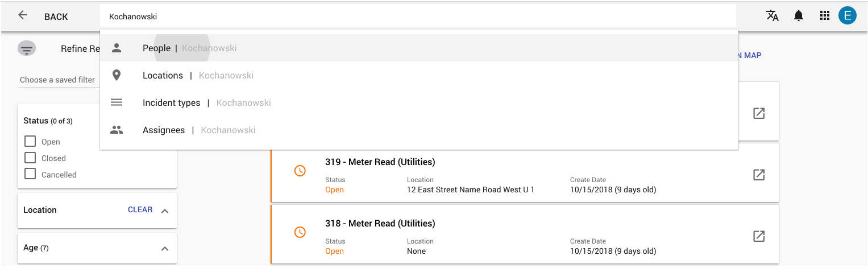Open the apps grid menu
This screenshot has width=868, height=276.
coord(825,16)
